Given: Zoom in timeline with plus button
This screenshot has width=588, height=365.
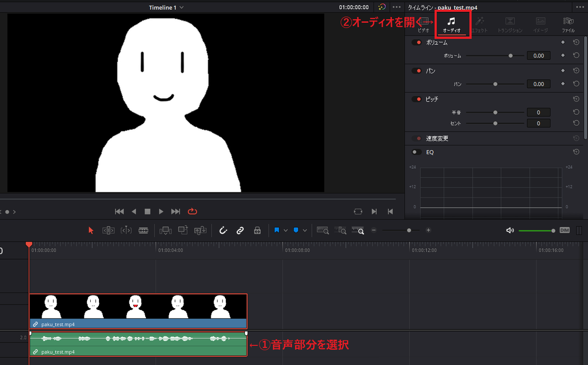Looking at the screenshot, I should coord(428,230).
